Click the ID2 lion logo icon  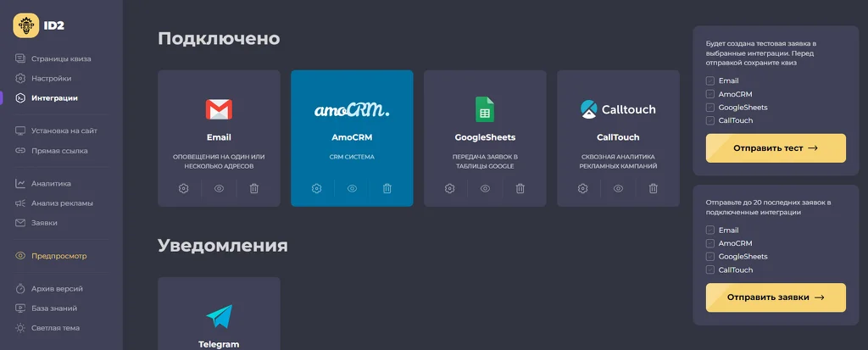click(26, 25)
